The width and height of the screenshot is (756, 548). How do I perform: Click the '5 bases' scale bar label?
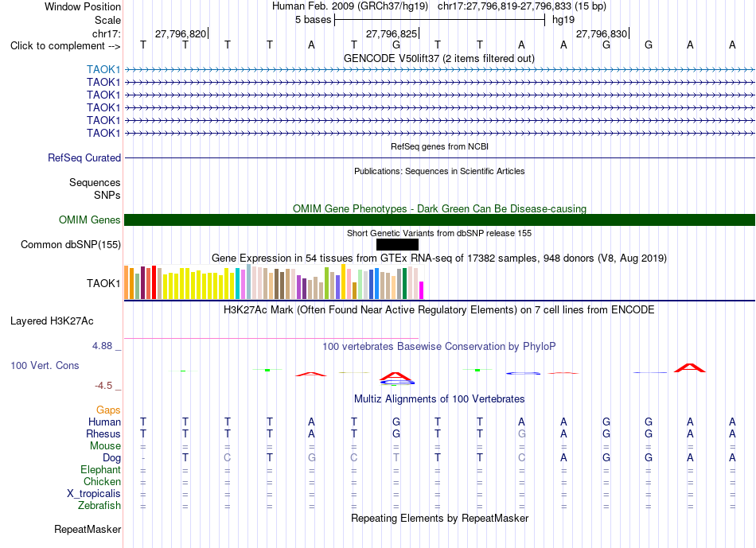click(x=313, y=20)
